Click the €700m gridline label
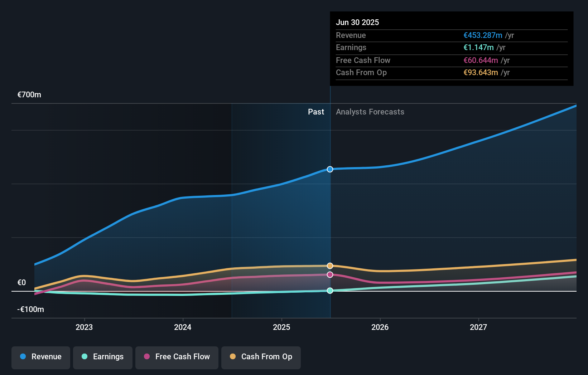Viewport: 588px width, 375px height. pyautogui.click(x=28, y=94)
